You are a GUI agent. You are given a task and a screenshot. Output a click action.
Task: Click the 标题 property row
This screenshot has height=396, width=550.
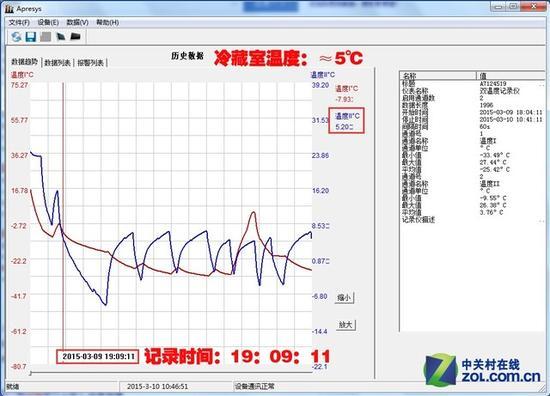click(x=472, y=84)
